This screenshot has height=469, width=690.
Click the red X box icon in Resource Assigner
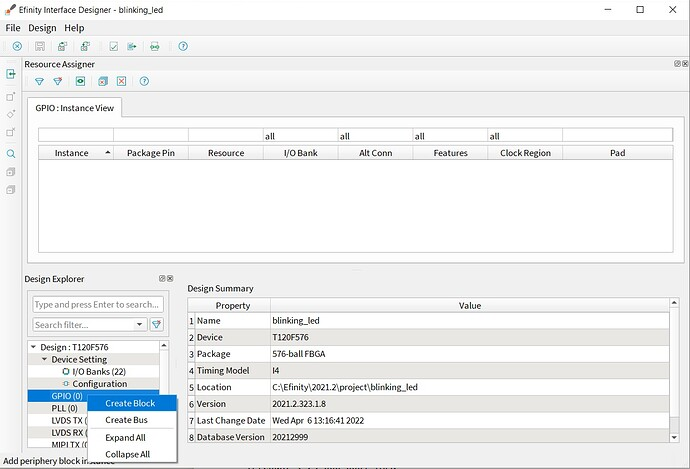(x=121, y=81)
